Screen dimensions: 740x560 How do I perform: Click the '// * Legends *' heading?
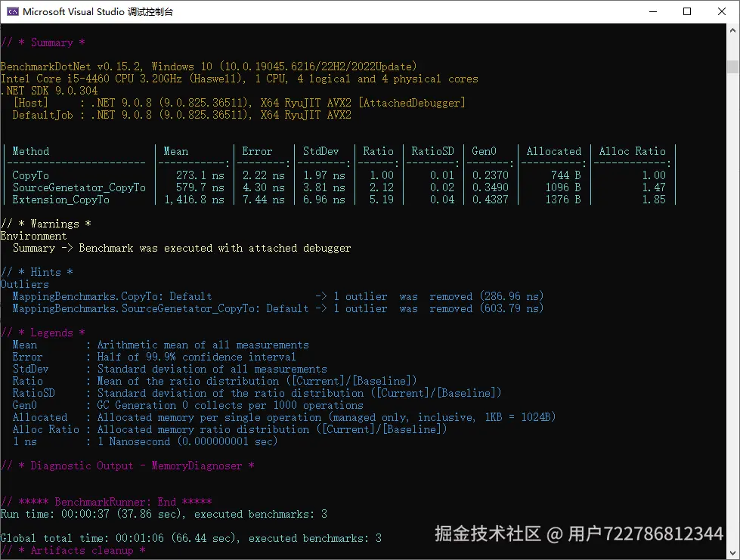[x=43, y=333]
